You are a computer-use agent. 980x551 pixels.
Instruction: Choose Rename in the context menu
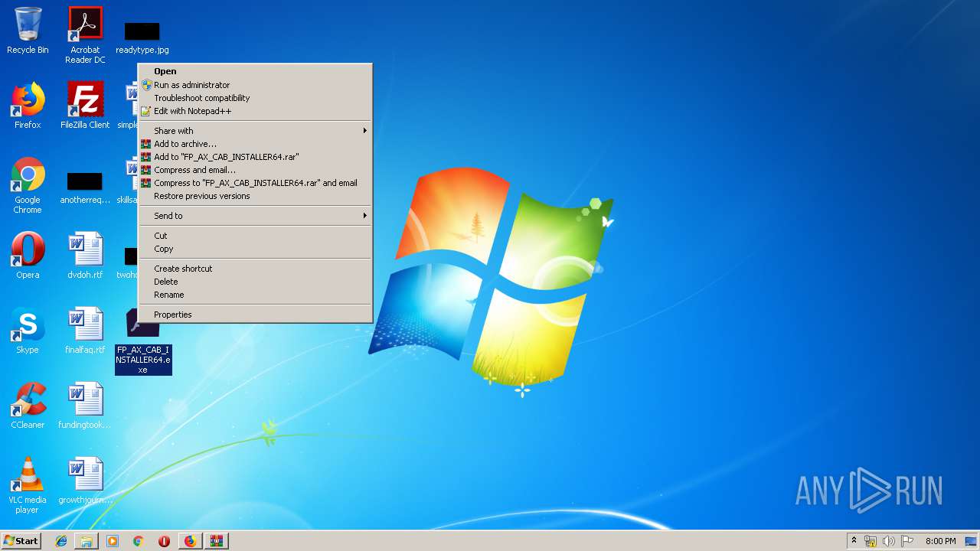point(255,295)
